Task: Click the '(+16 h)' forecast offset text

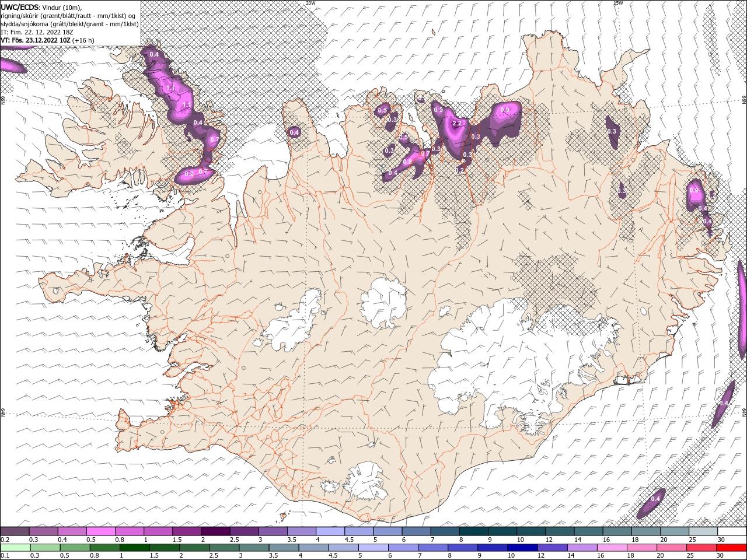Action: click(82, 40)
